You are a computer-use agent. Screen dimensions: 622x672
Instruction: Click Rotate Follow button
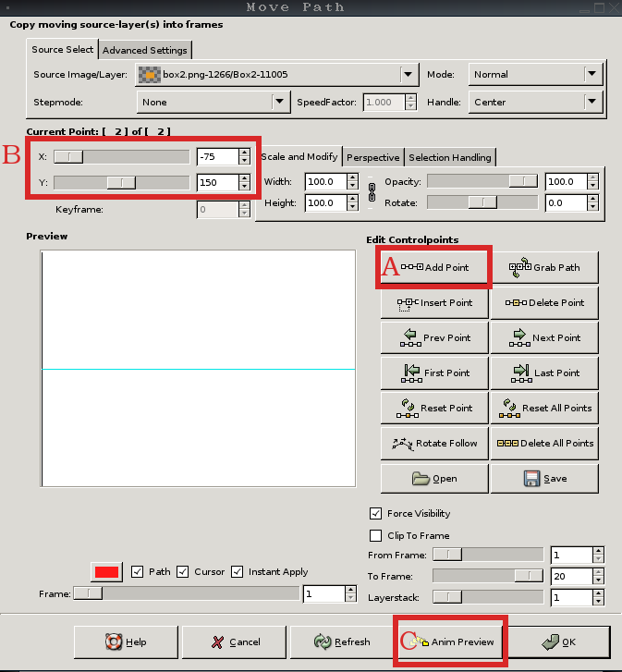434,443
